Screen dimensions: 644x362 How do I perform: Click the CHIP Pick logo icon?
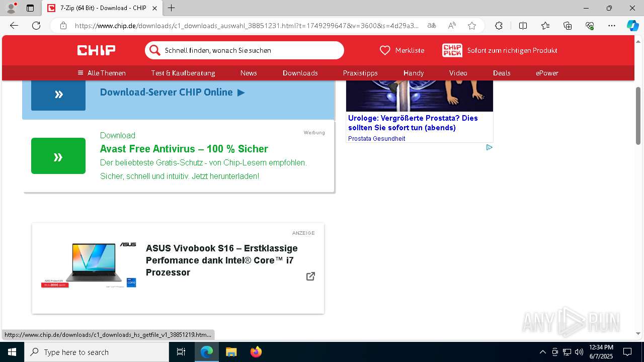click(x=452, y=50)
